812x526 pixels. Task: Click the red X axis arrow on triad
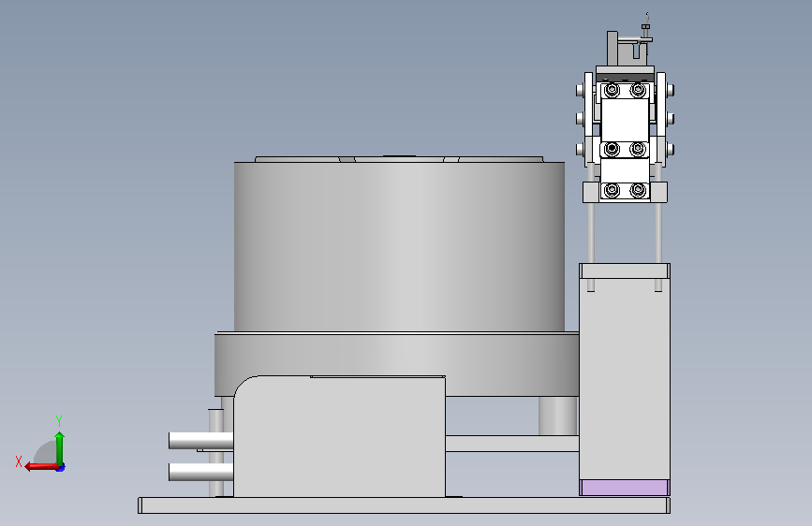click(40, 467)
